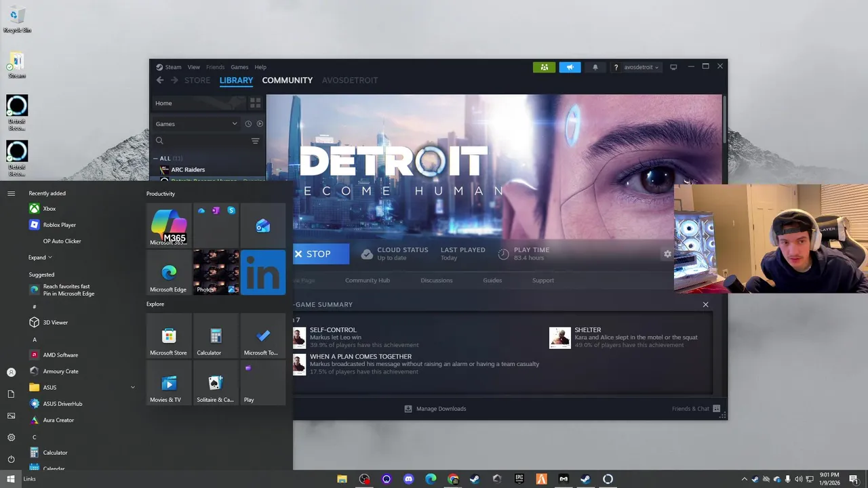Open Manage Downloads

435,409
